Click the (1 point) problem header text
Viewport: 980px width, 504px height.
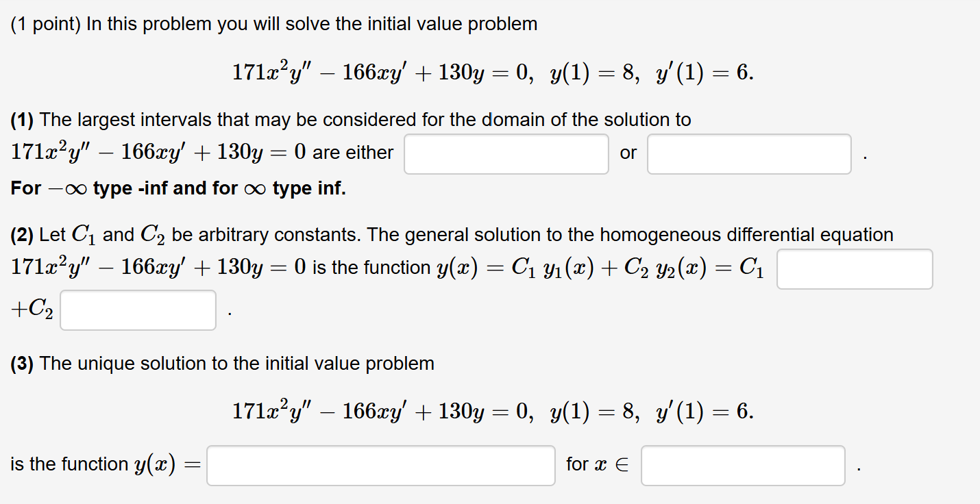coord(273,23)
